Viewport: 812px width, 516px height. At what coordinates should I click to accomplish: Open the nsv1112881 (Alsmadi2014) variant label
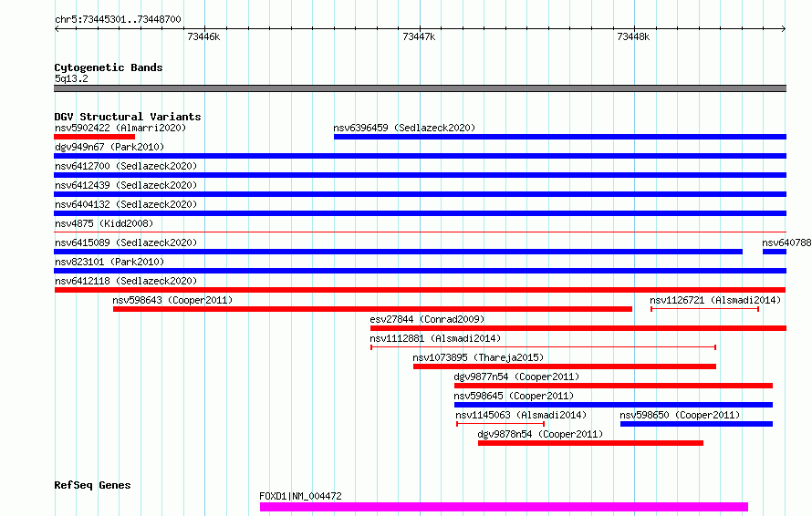tap(435, 338)
